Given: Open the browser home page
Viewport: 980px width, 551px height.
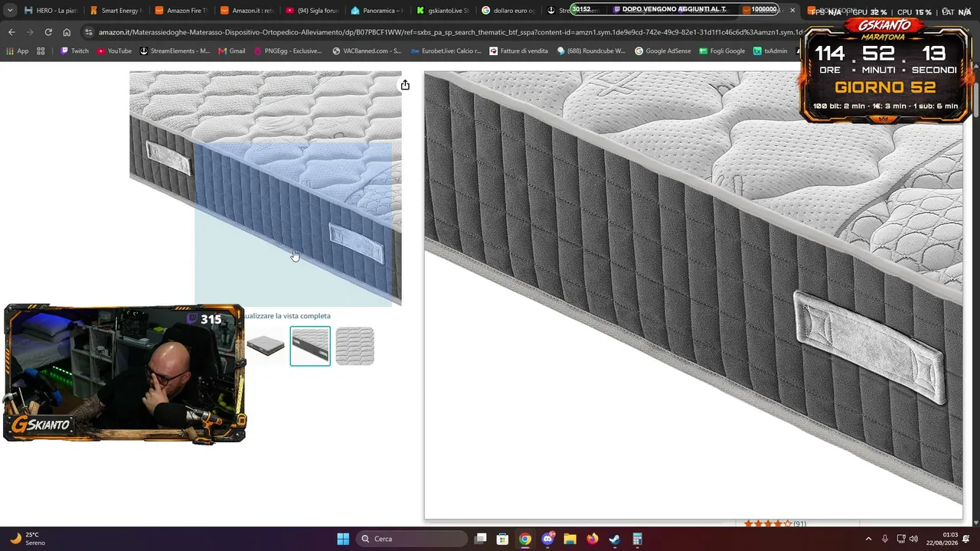Looking at the screenshot, I should (x=67, y=32).
